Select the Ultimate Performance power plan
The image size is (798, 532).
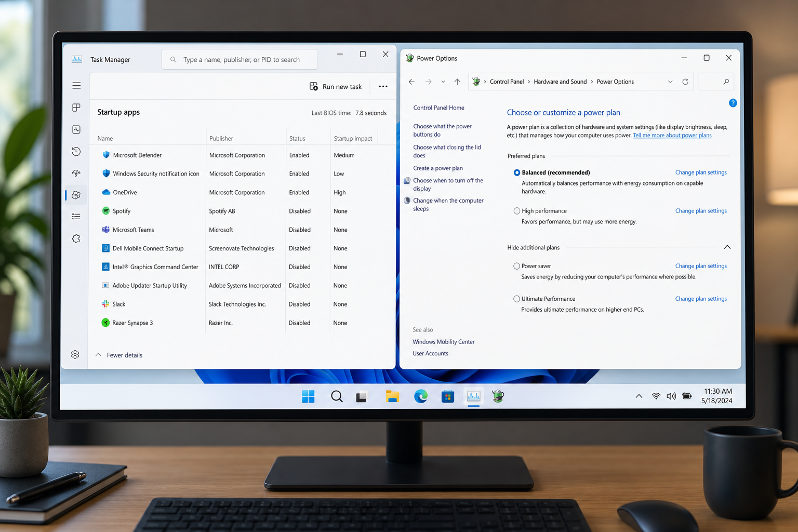coord(516,299)
